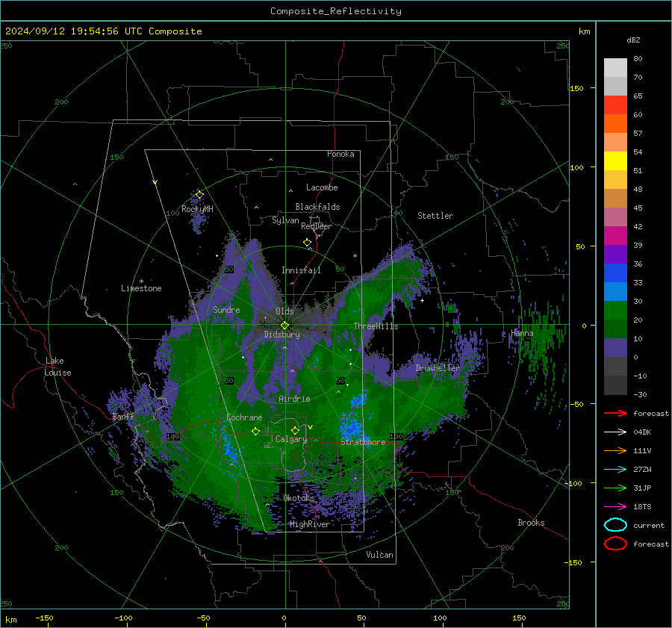Click the Vulcan label
The image size is (672, 628).
click(x=379, y=555)
